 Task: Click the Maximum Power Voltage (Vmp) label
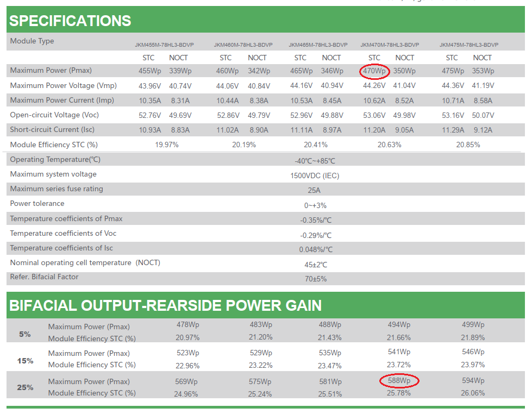64,85
